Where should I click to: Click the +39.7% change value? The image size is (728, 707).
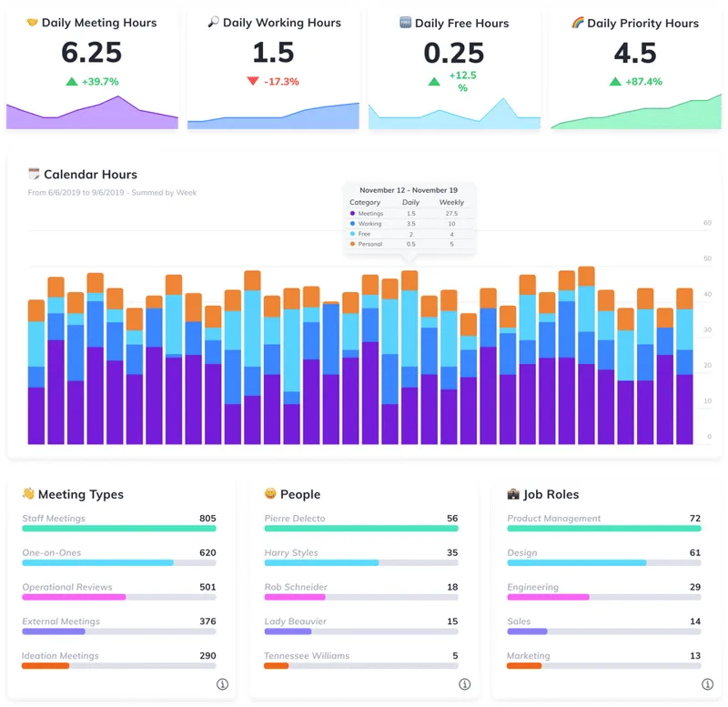[x=100, y=82]
